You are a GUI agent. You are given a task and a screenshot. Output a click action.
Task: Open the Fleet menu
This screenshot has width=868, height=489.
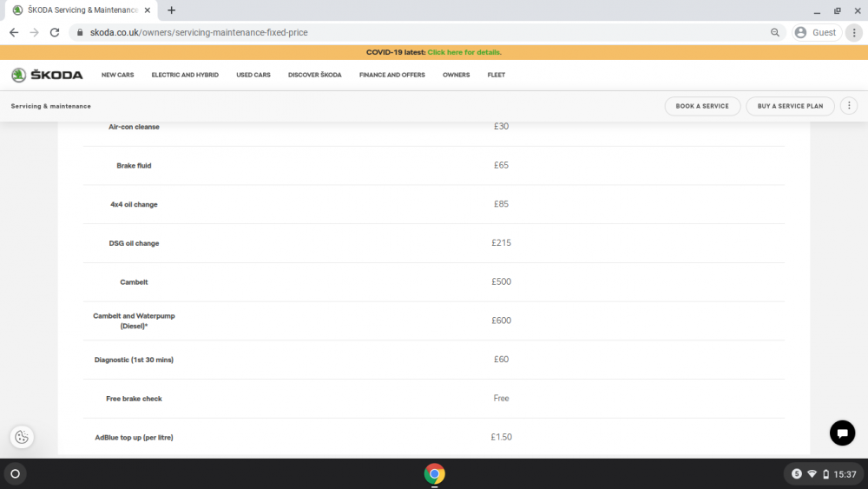tap(496, 75)
